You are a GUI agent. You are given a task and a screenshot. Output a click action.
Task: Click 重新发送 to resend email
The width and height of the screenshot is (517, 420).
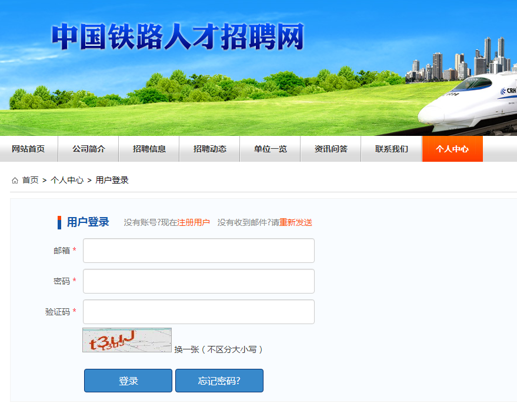[296, 222]
